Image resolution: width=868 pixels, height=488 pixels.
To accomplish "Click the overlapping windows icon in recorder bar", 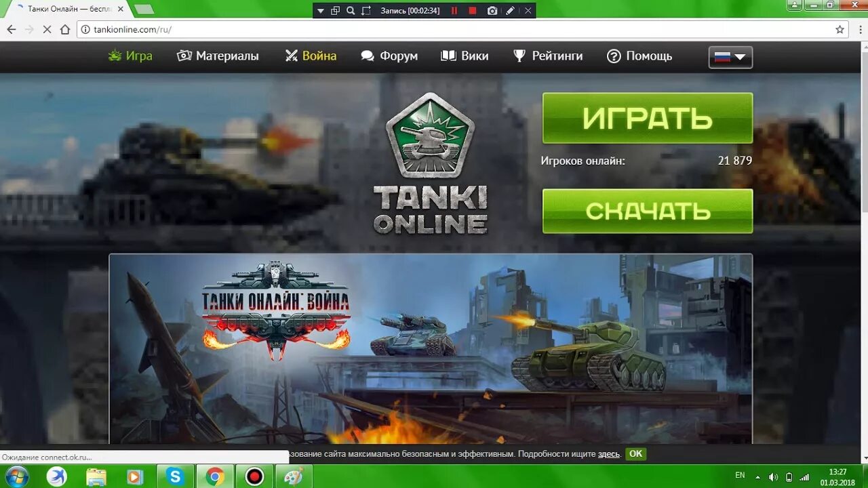I will 335,11.
